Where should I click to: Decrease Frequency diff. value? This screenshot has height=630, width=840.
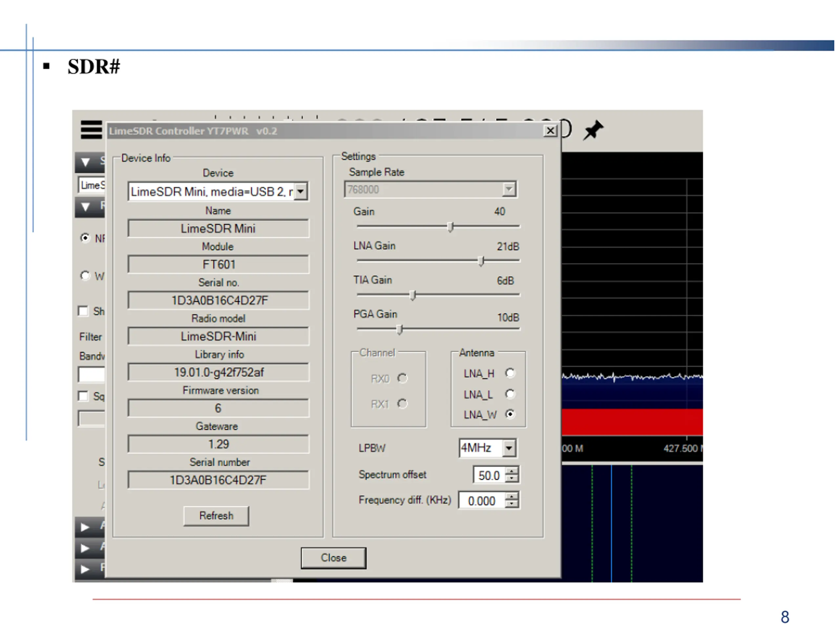pyautogui.click(x=512, y=504)
